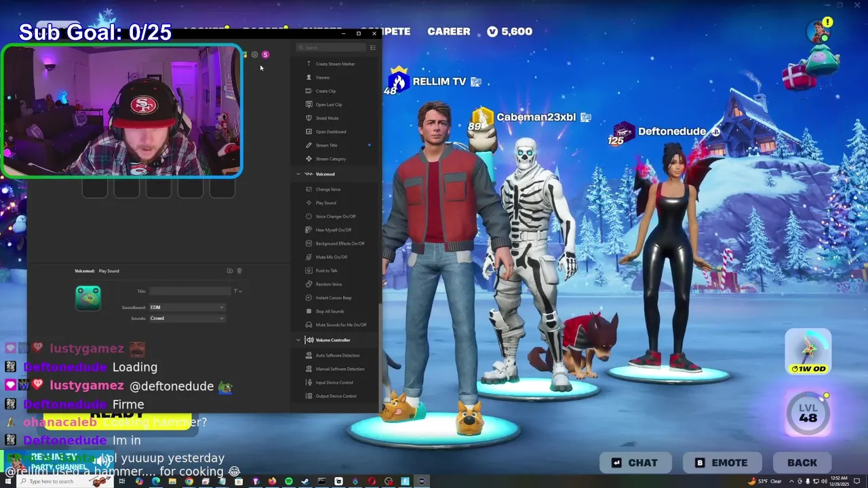Collapse the Volume Controller action category
868x488 pixels.
(x=298, y=340)
